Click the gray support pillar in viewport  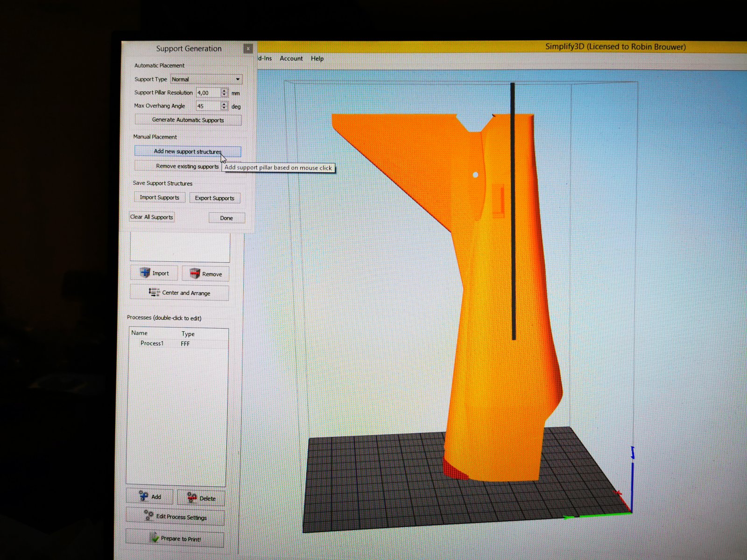(513, 211)
